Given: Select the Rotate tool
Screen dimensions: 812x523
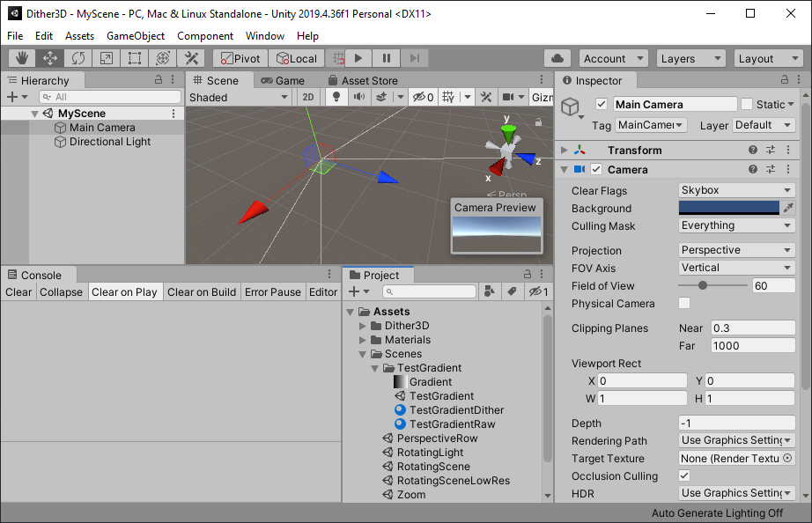Looking at the screenshot, I should click(x=78, y=58).
